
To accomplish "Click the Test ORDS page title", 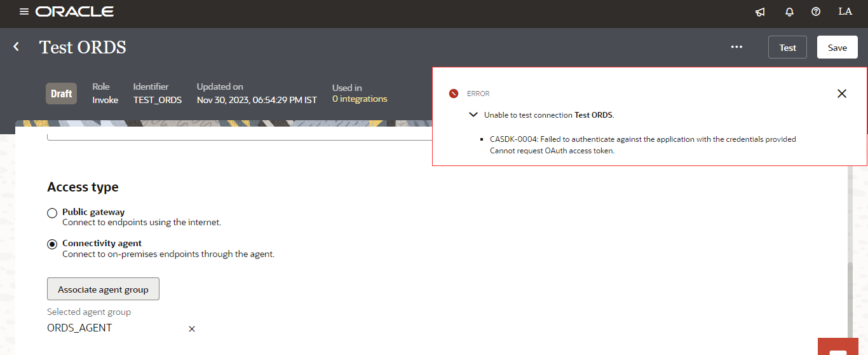I will click(83, 47).
